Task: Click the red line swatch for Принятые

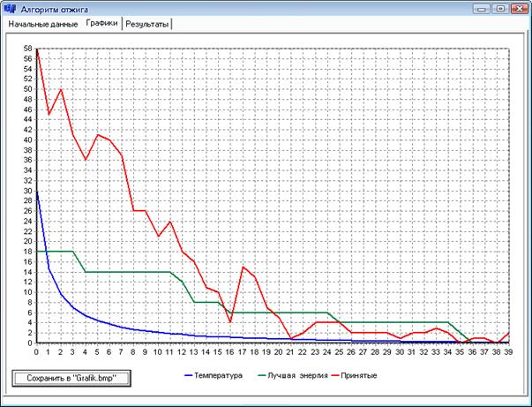Action: click(x=332, y=375)
